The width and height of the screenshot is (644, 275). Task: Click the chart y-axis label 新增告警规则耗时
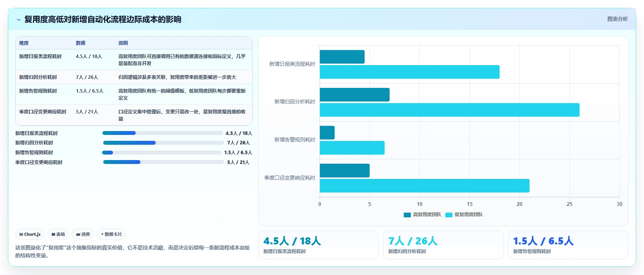coord(295,140)
